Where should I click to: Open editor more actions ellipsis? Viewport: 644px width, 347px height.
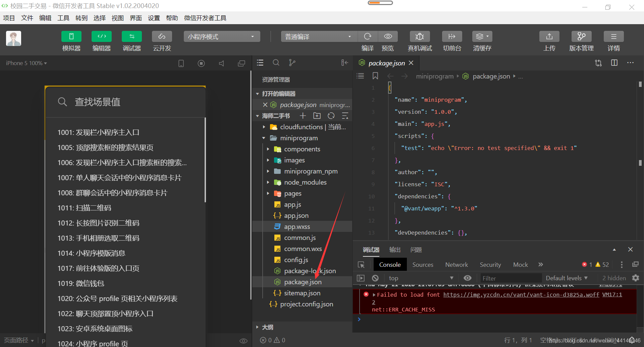coord(631,63)
